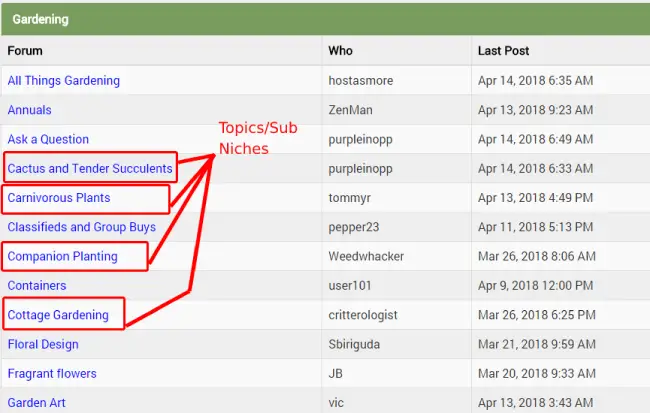Click date Mar 26, 2018 6:25 PM
The image size is (650, 413).
(x=537, y=315)
